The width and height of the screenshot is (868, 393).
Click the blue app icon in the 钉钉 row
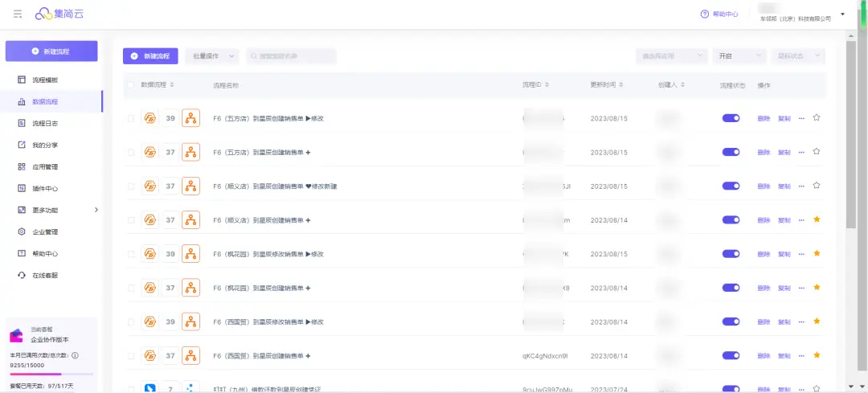click(150, 387)
